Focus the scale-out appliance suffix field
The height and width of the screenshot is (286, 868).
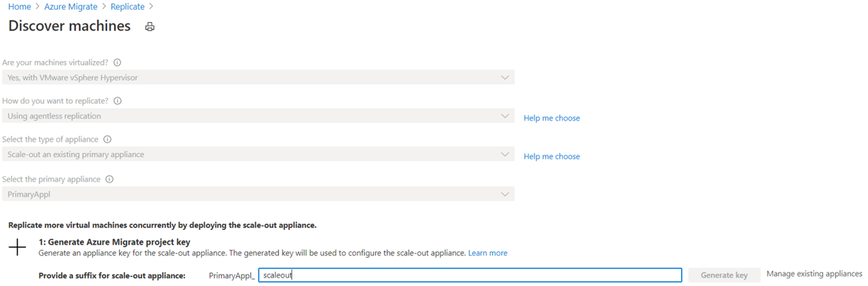pyautogui.click(x=470, y=275)
